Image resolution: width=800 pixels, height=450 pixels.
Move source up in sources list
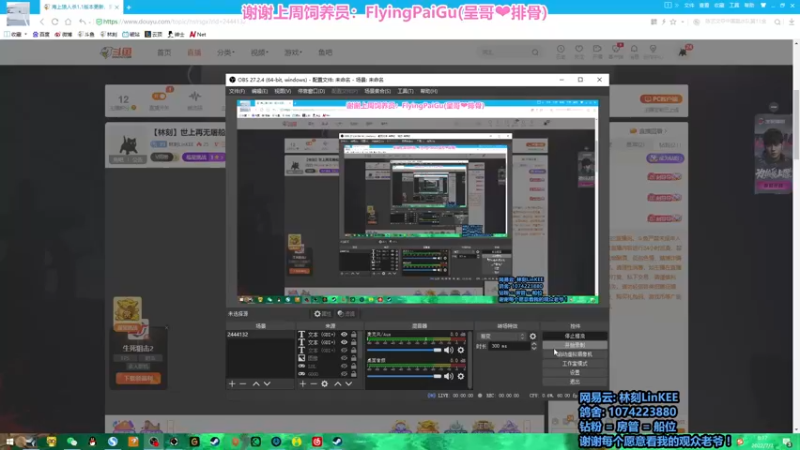tap(337, 384)
